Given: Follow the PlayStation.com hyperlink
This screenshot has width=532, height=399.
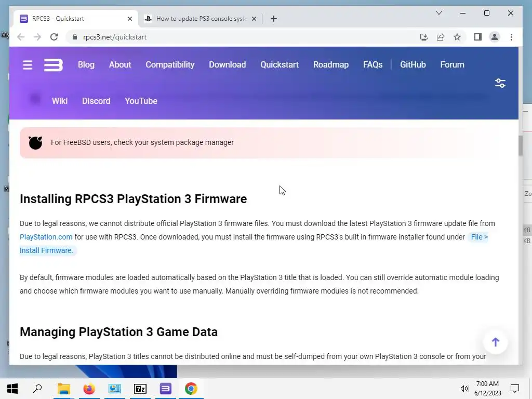Looking at the screenshot, I should click(46, 237).
